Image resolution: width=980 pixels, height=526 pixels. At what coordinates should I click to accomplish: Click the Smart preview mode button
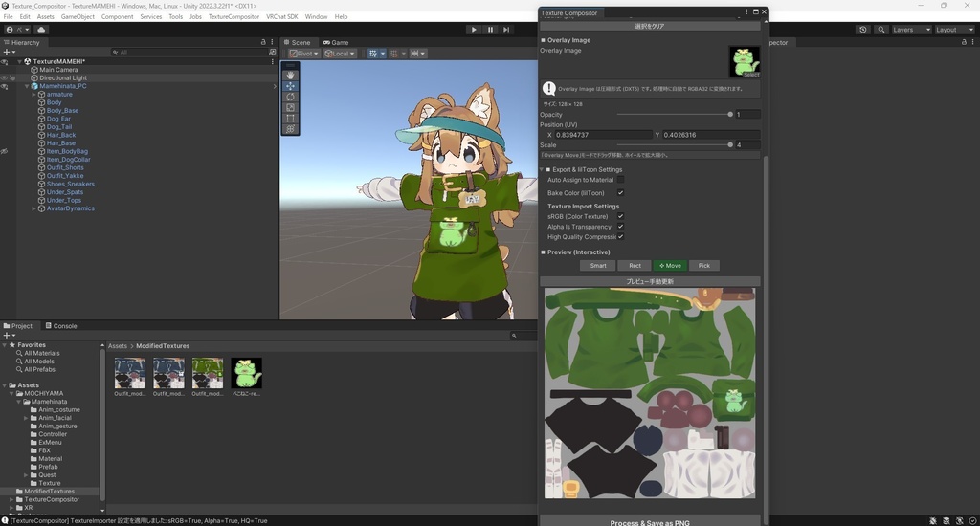[598, 266]
